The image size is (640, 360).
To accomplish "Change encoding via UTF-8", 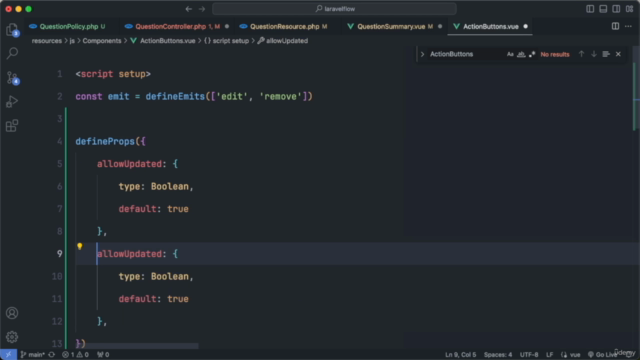I will click(529, 354).
